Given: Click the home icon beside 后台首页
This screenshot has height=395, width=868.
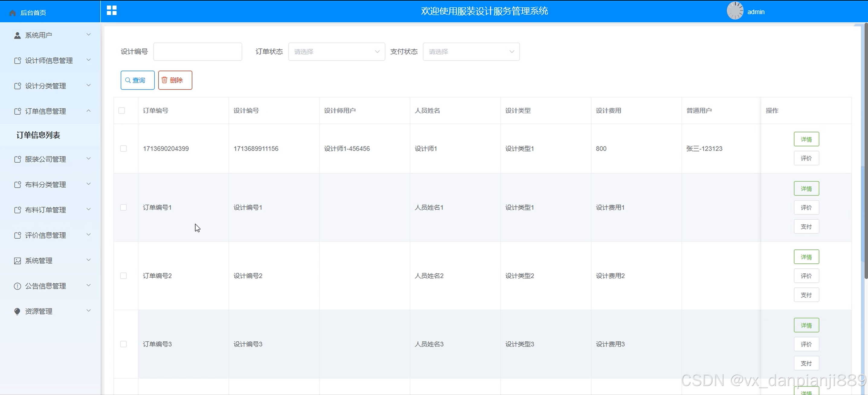Looking at the screenshot, I should (13, 13).
